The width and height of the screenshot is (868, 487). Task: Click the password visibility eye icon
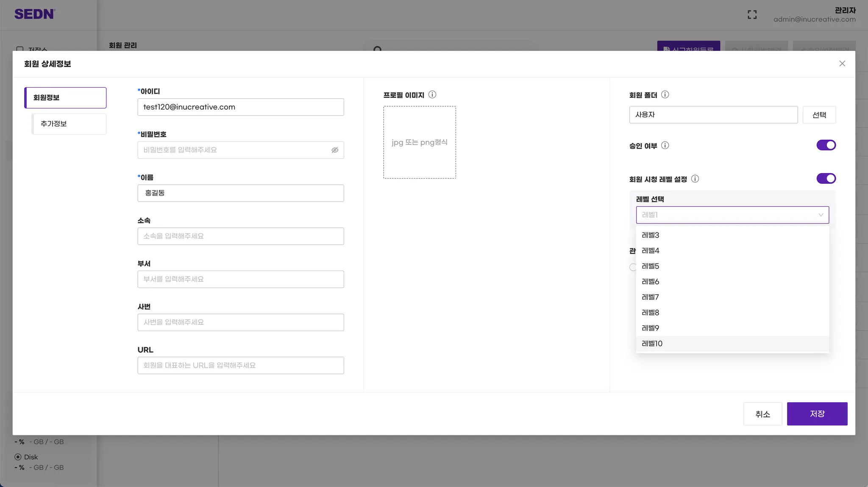[x=335, y=150]
